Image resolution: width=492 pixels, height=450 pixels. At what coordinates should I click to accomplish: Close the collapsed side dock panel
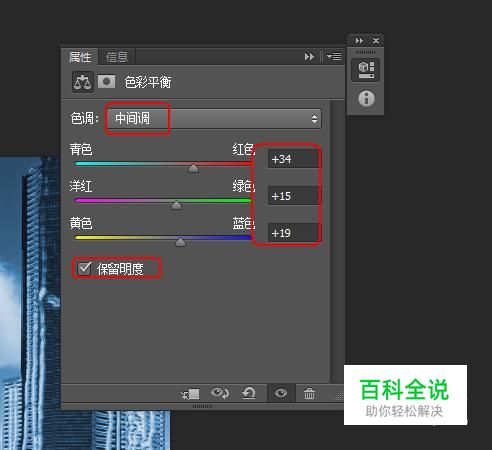tap(376, 41)
